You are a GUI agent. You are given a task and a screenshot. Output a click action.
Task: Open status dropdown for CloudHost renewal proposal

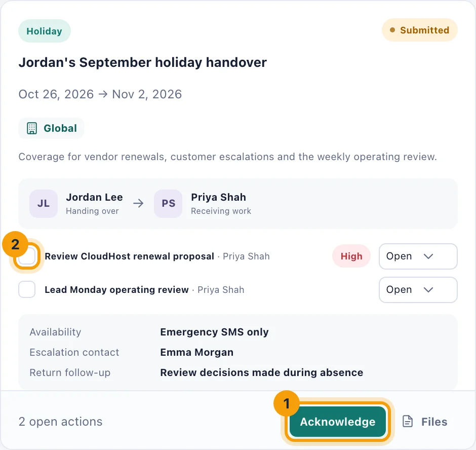click(x=418, y=256)
